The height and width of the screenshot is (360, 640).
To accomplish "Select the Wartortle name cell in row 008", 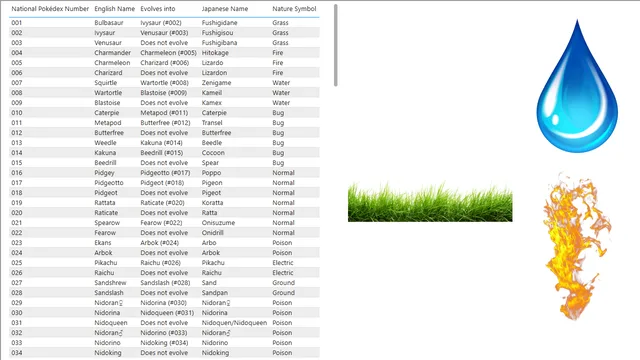I will pos(108,93).
